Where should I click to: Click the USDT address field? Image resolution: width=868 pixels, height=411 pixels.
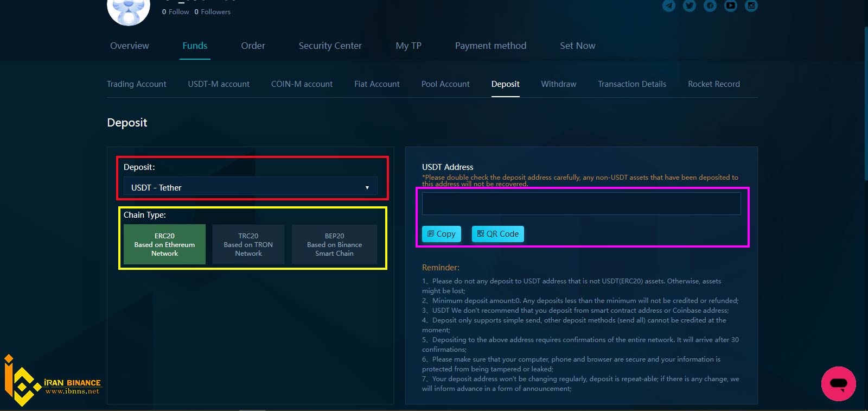pos(581,204)
